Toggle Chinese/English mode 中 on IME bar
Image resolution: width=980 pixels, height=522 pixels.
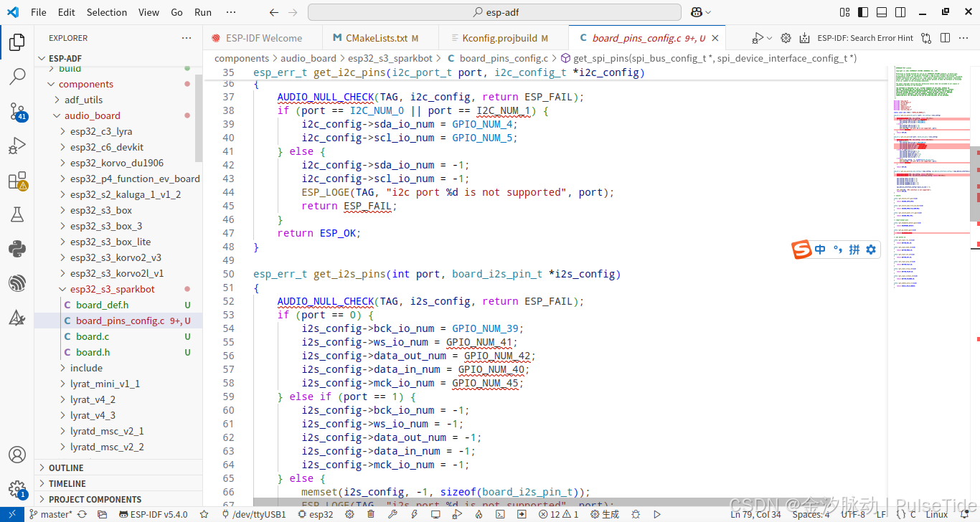(820, 250)
